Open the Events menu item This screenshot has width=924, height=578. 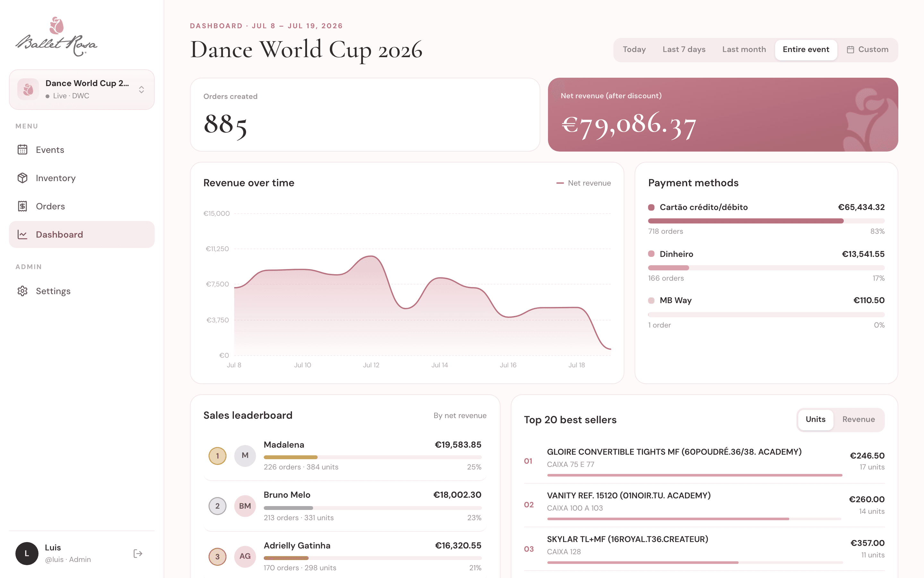[82, 149]
